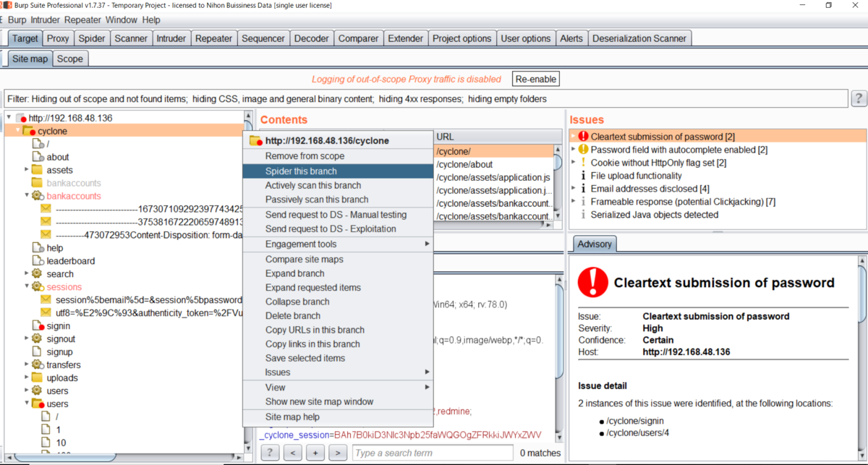Screen dimensions: 868x465
Task: Open the Intruder menu in menu bar
Action: [x=46, y=20]
